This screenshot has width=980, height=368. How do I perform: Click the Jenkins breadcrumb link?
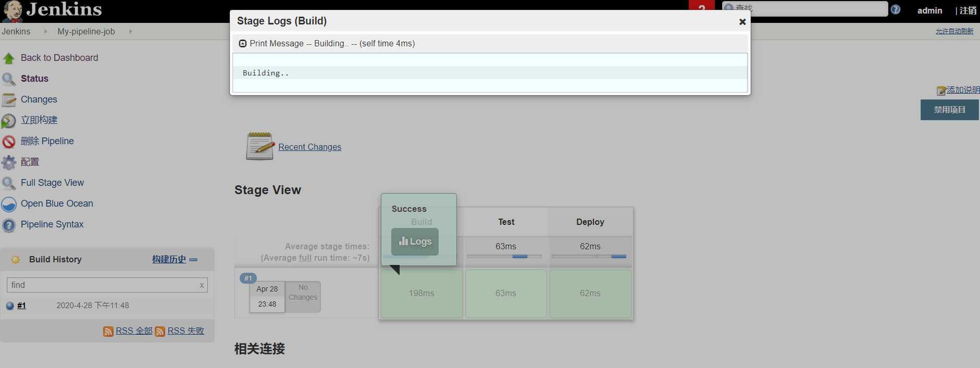16,31
